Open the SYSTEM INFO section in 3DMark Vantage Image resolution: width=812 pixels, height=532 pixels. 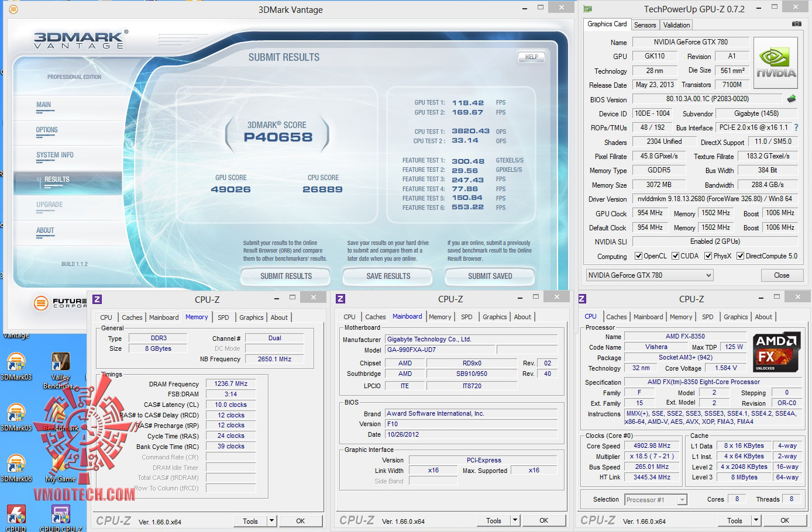coord(55,155)
